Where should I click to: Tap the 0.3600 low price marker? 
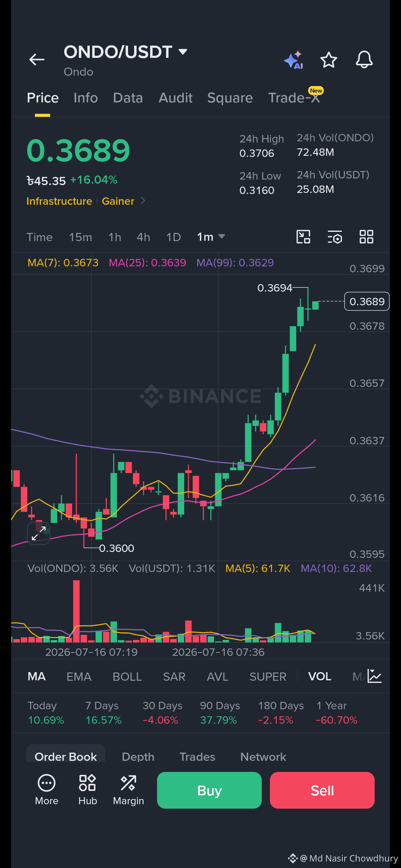coord(117,548)
